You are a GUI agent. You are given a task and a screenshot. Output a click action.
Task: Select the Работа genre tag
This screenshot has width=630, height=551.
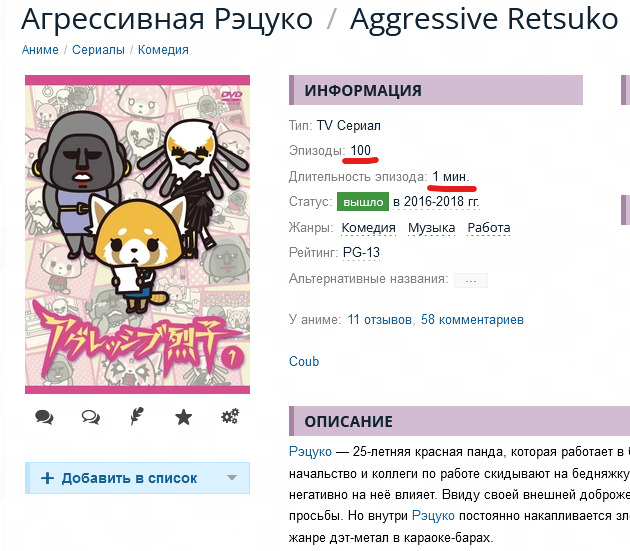coord(489,228)
